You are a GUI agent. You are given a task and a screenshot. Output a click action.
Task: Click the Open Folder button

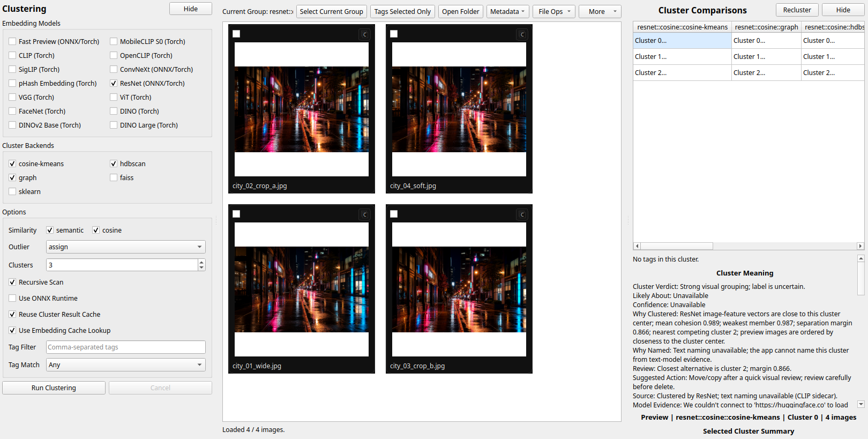[x=461, y=11]
